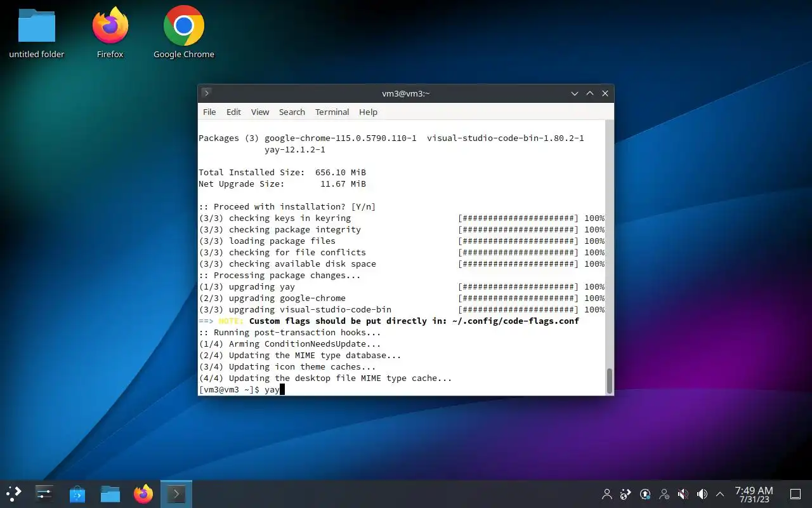Click the yay command at the prompt
This screenshot has height=508, width=812.
tap(272, 389)
